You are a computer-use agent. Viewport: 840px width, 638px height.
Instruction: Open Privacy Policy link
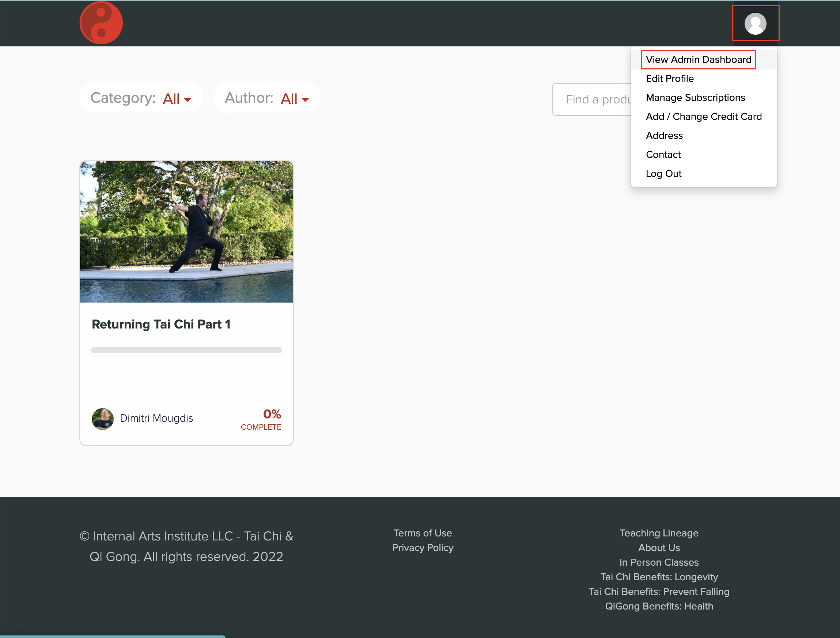point(423,548)
